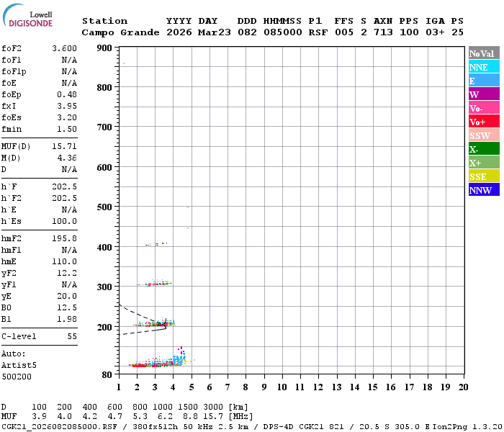
Task: Click the dark blue NNW legend swatch
Action: pyautogui.click(x=484, y=190)
